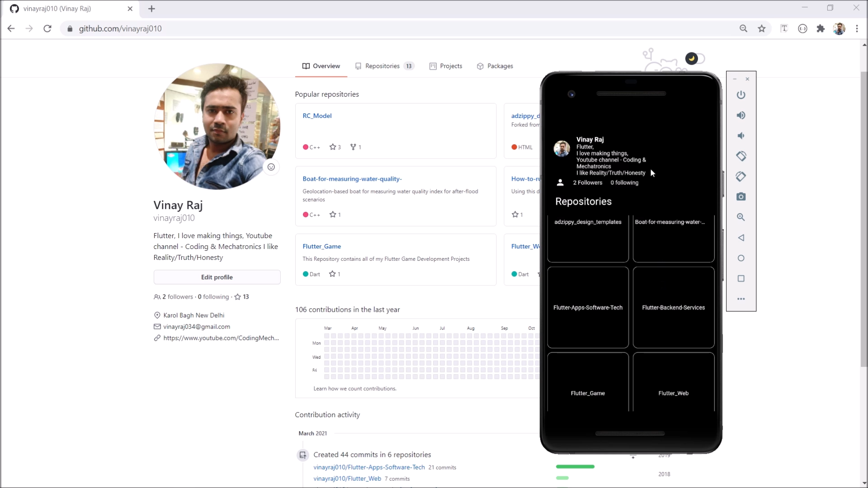Open the Repositories tab
The height and width of the screenshot is (488, 868).
[385, 66]
